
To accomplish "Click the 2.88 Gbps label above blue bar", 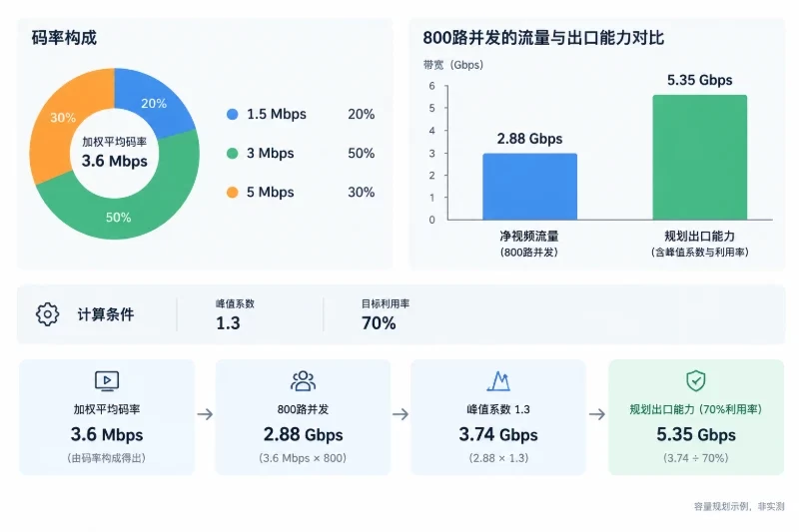I will [530, 139].
